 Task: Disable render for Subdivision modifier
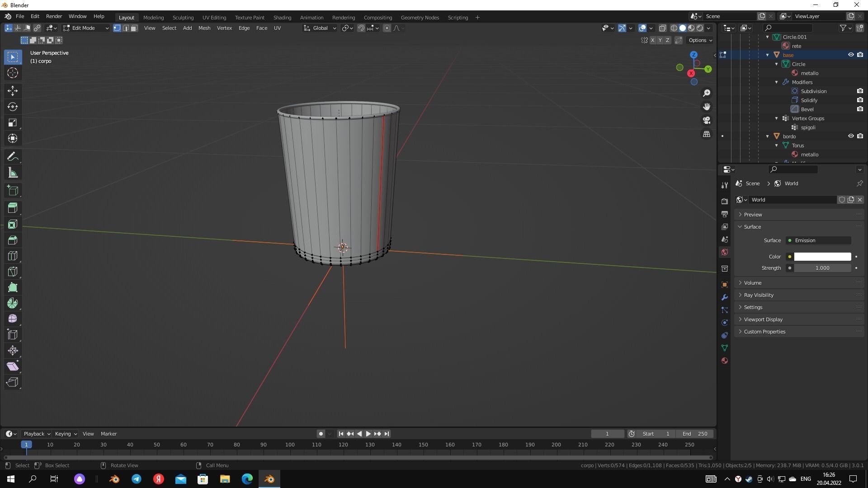coord(860,91)
